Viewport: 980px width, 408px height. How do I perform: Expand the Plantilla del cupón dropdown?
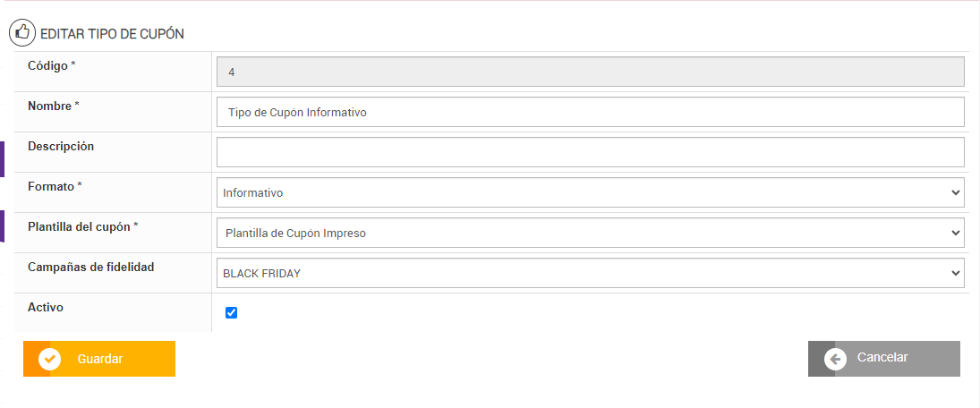(590, 233)
